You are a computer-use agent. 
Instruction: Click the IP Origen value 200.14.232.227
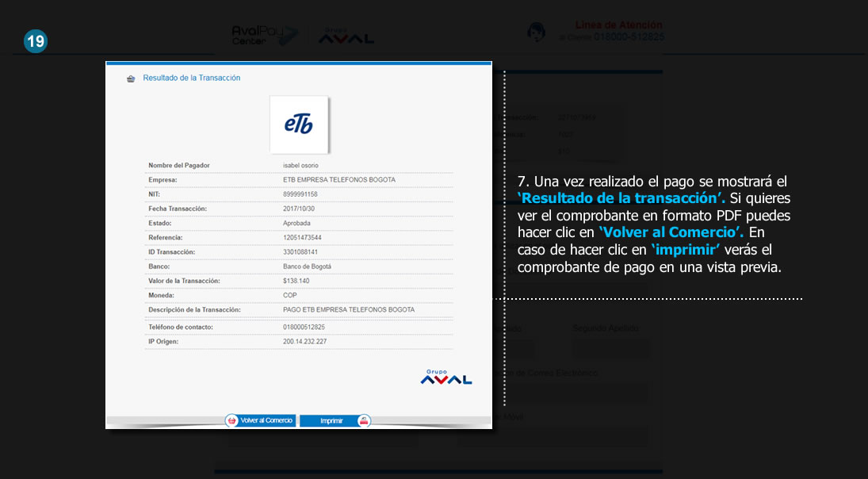pos(304,342)
